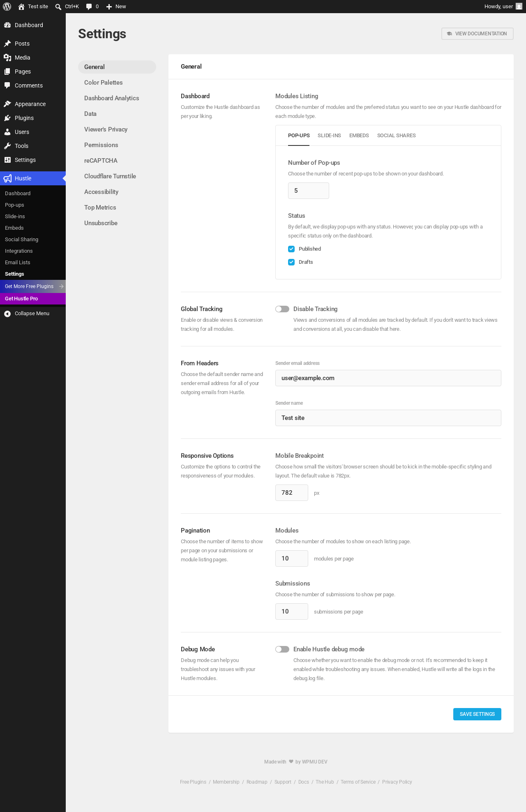Open Hustle Slide-ins submenu link
Viewport: 526px width, 812px height.
tap(33, 217)
